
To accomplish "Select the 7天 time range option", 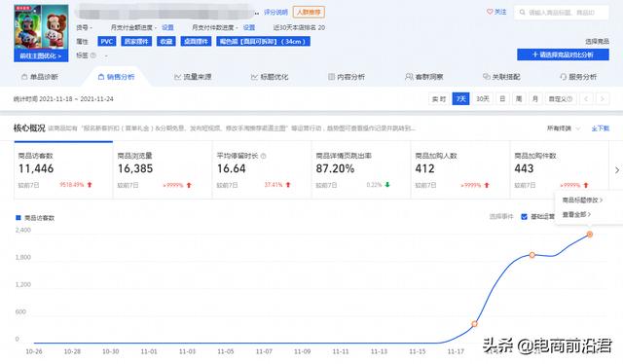I will tap(460, 99).
